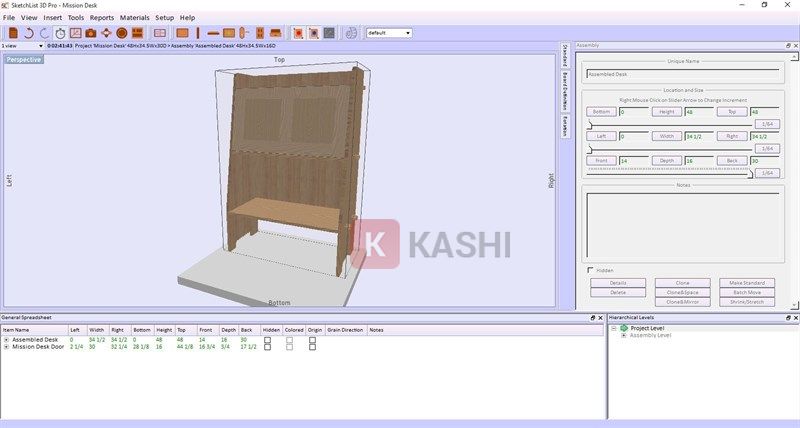Screen dimensions: 800x428
Task: Click the Details button
Action: coord(618,283)
